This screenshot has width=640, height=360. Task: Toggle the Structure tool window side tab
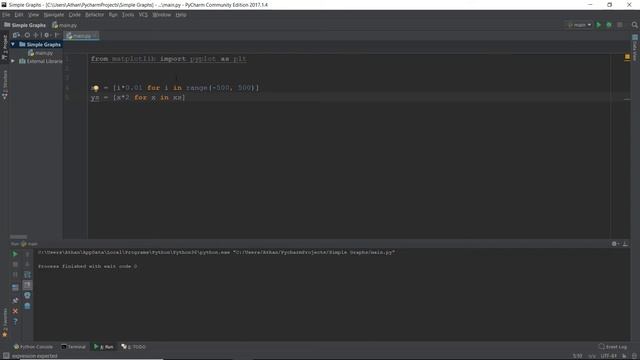tap(4, 84)
